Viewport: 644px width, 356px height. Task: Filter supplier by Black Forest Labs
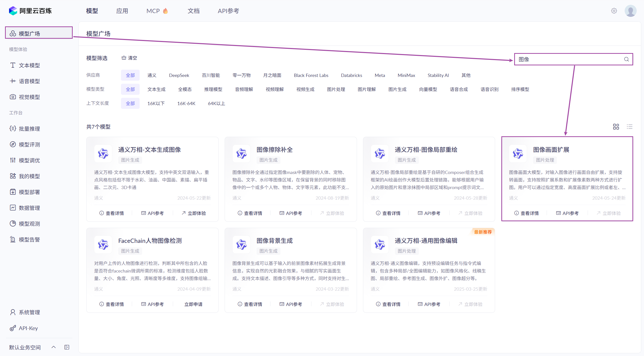311,75
